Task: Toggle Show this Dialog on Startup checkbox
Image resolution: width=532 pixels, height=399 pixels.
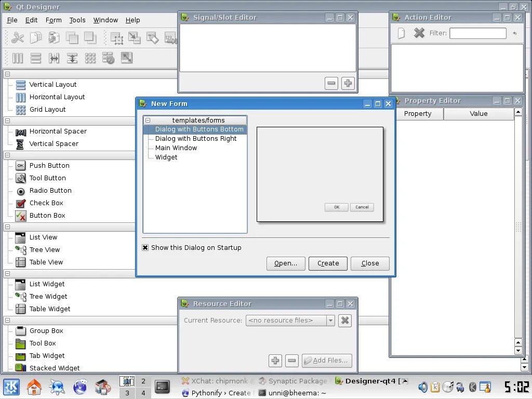Action: click(x=145, y=248)
